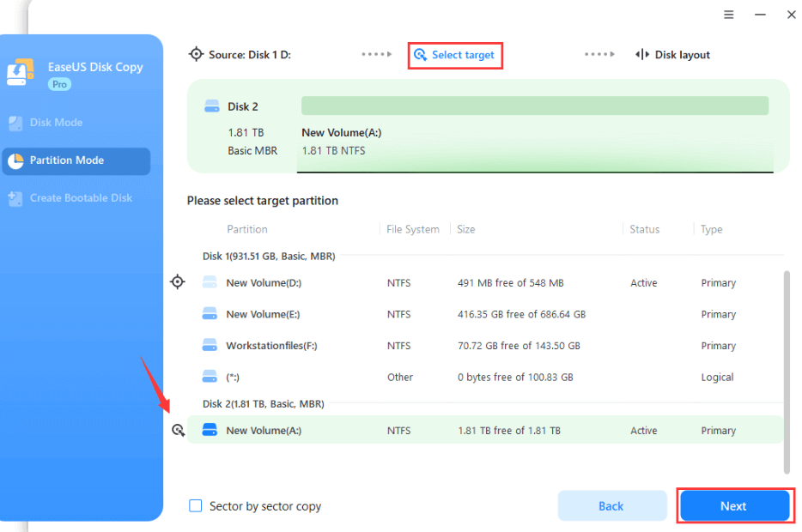Select the Workstationfiles(F:) partition row
This screenshot has width=802, height=532.
pos(485,346)
